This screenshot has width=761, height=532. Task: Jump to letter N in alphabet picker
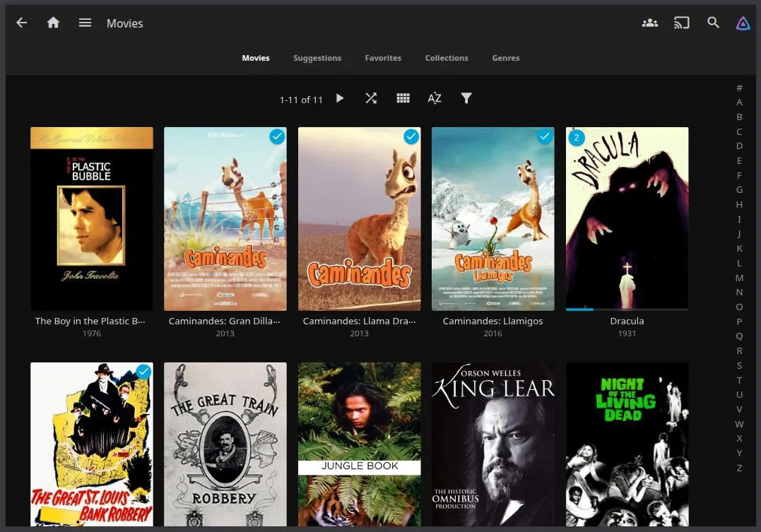[739, 292]
